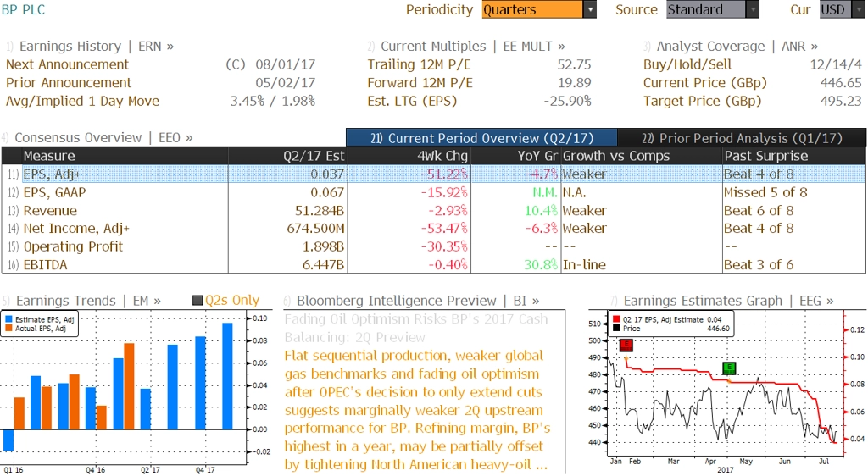Click Revenue 4Wk change -2.93%
Viewport: 868px width, 476px height.
click(448, 211)
